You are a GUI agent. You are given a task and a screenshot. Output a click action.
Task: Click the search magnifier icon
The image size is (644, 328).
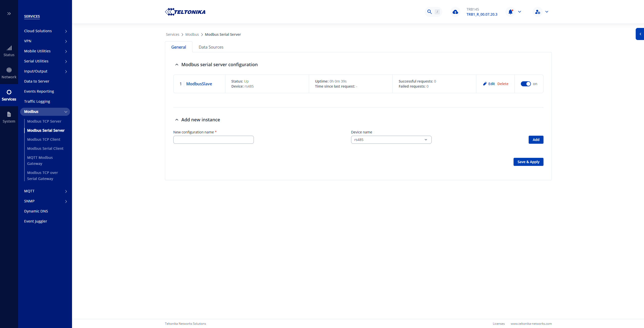[x=429, y=12]
